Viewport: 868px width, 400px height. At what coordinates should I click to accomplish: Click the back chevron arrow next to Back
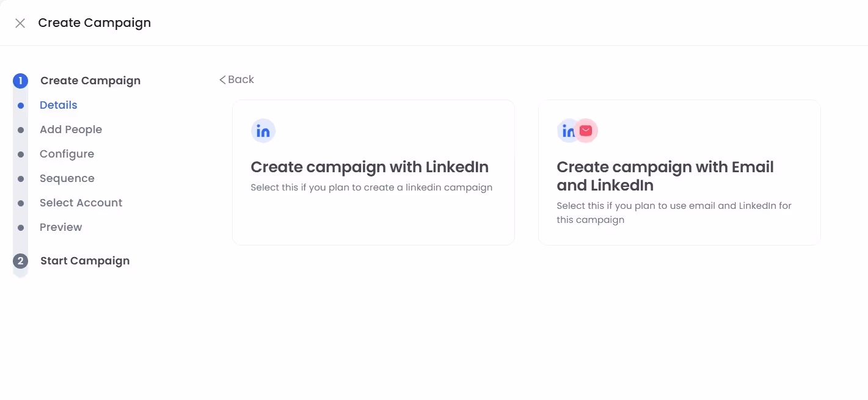click(x=223, y=79)
